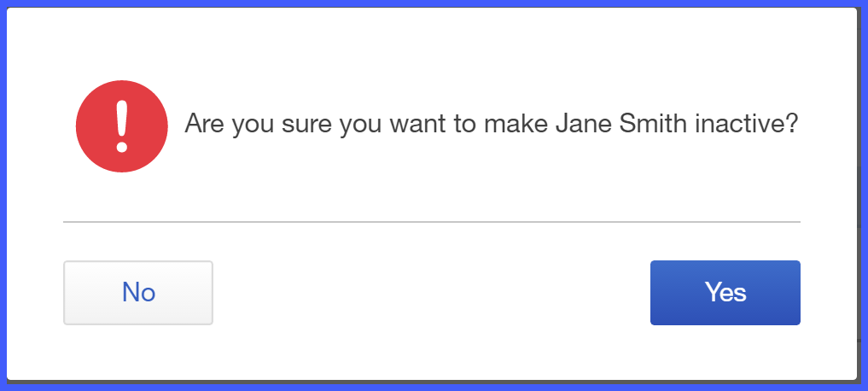Click the confirmation question text
This screenshot has width=868, height=391.
tap(491, 124)
